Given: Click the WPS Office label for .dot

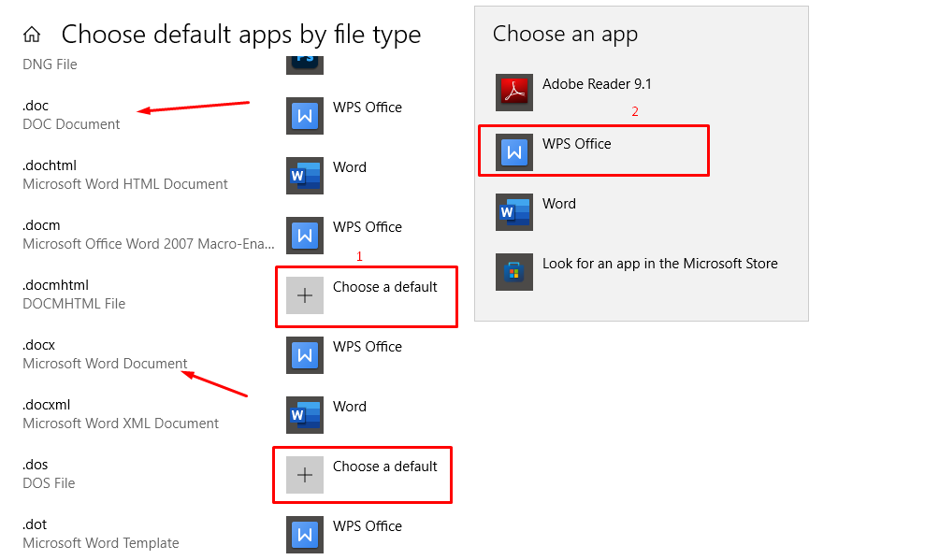Looking at the screenshot, I should (368, 526).
